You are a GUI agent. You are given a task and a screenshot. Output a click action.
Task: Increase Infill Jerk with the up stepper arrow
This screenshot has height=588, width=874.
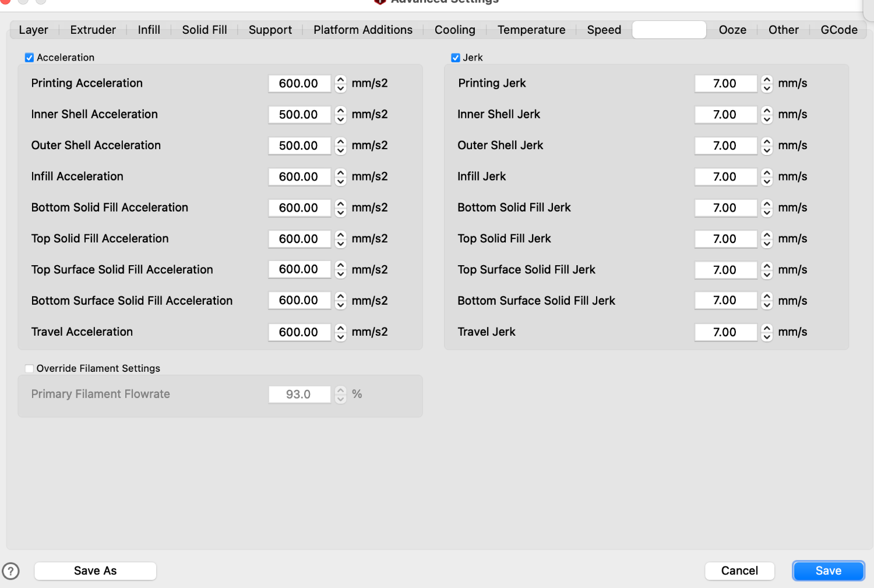[767, 172]
